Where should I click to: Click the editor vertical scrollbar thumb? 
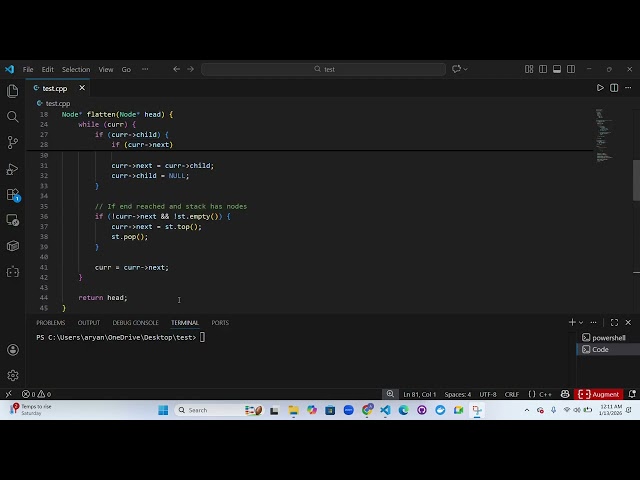(x=636, y=180)
